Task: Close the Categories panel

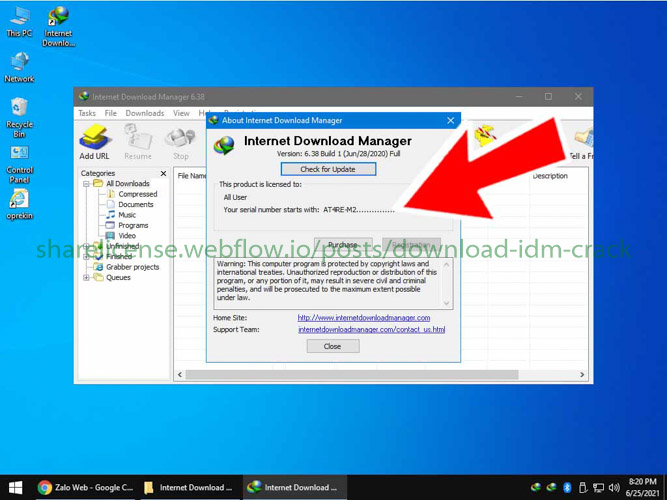Action: [163, 173]
